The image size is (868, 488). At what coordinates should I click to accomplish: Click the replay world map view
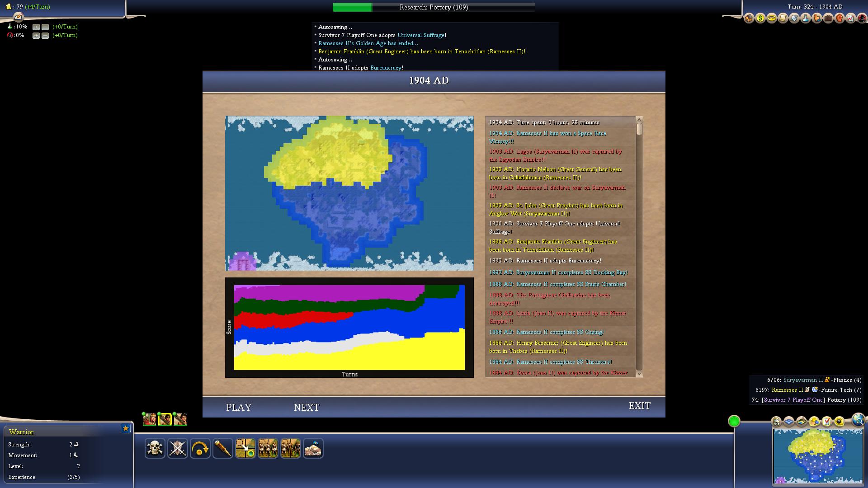pos(349,193)
